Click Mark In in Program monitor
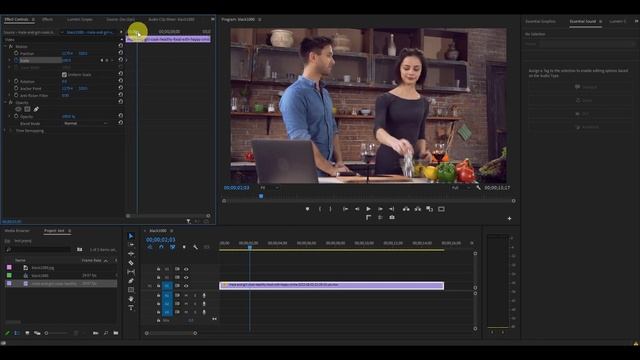 [x=320, y=209]
